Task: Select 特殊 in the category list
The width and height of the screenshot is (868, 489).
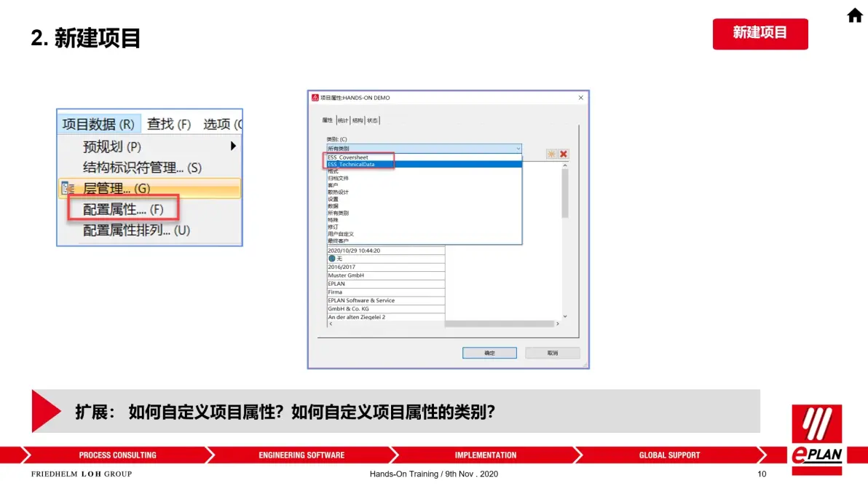Action: coord(424,220)
